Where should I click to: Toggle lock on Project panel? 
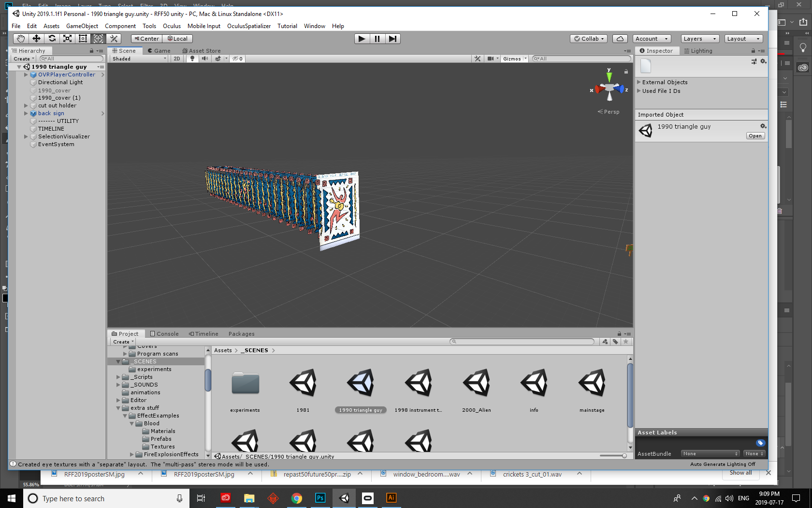click(x=619, y=334)
